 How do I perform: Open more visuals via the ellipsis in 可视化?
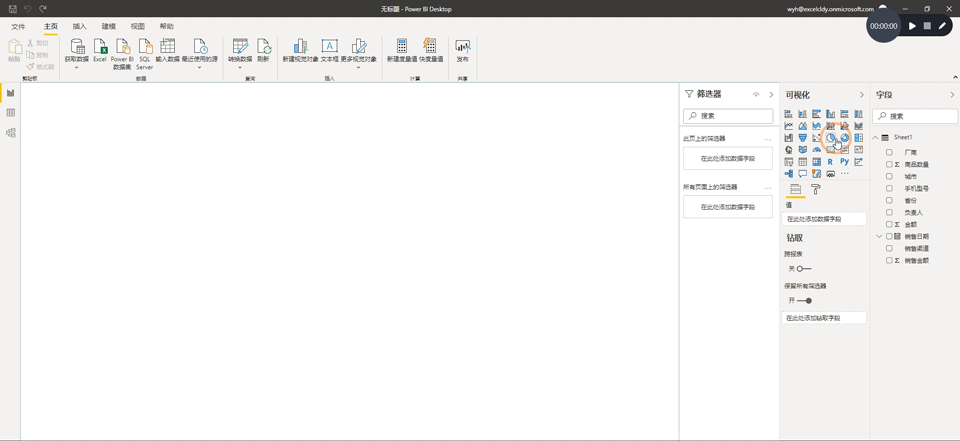(845, 173)
